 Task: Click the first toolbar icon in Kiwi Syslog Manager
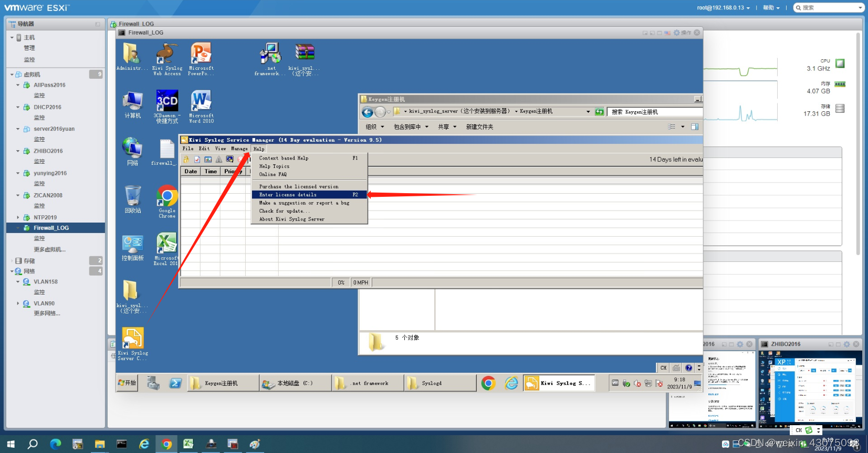pyautogui.click(x=186, y=160)
